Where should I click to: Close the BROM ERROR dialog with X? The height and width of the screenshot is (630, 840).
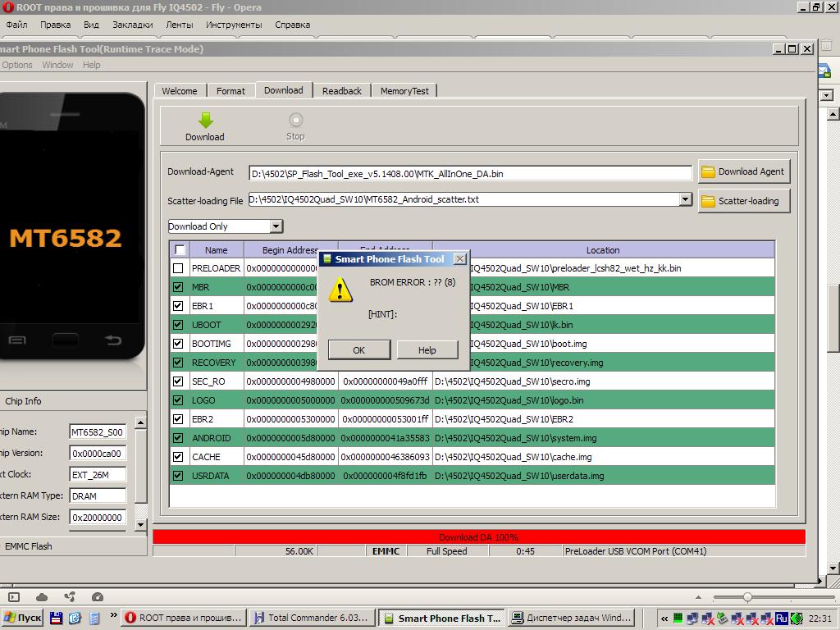(x=460, y=259)
